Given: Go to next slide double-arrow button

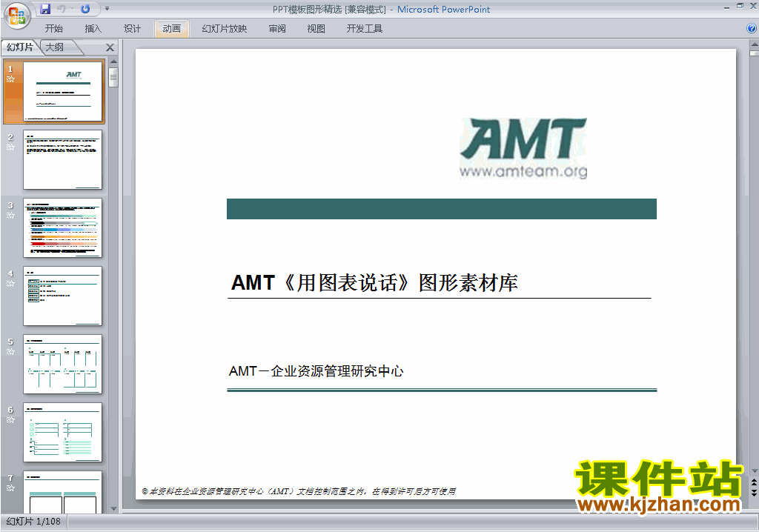Looking at the screenshot, I should pyautogui.click(x=754, y=492).
